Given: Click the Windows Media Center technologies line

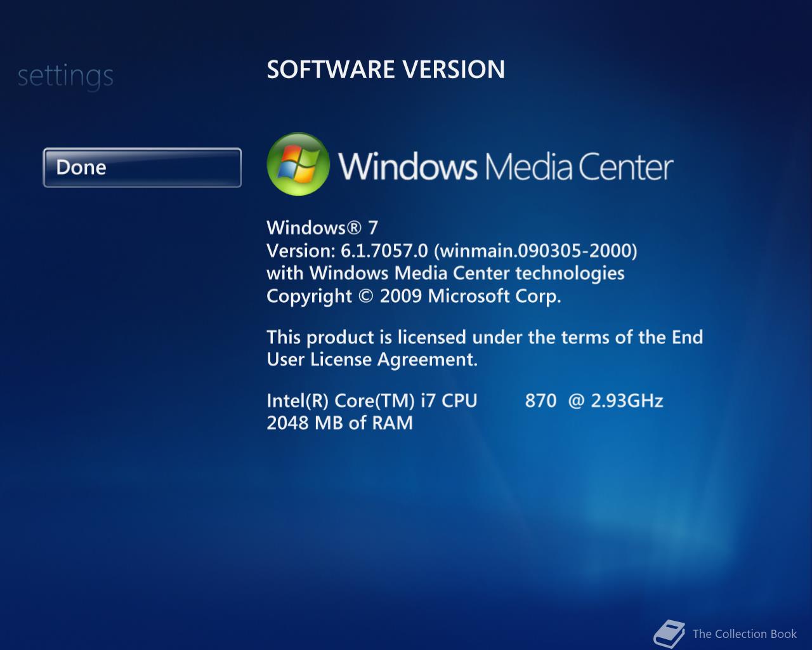Looking at the screenshot, I should pyautogui.click(x=445, y=273).
